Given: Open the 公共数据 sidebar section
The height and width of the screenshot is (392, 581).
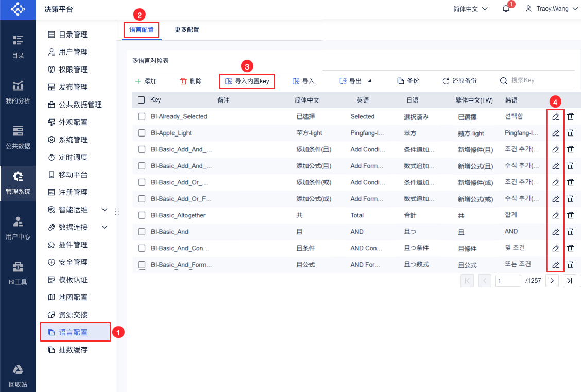Looking at the screenshot, I should pos(18,138).
